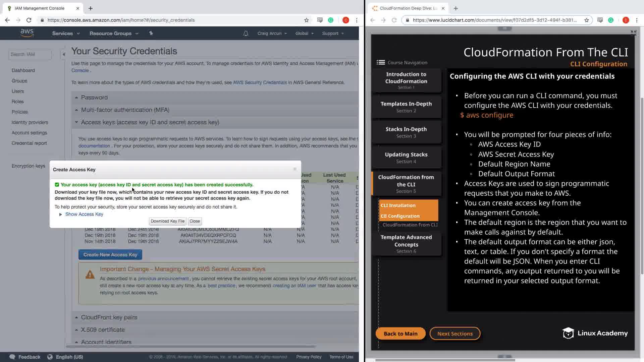The image size is (644, 362).
Task: Select CloudFormation from the CLI section
Action: pos(406,184)
